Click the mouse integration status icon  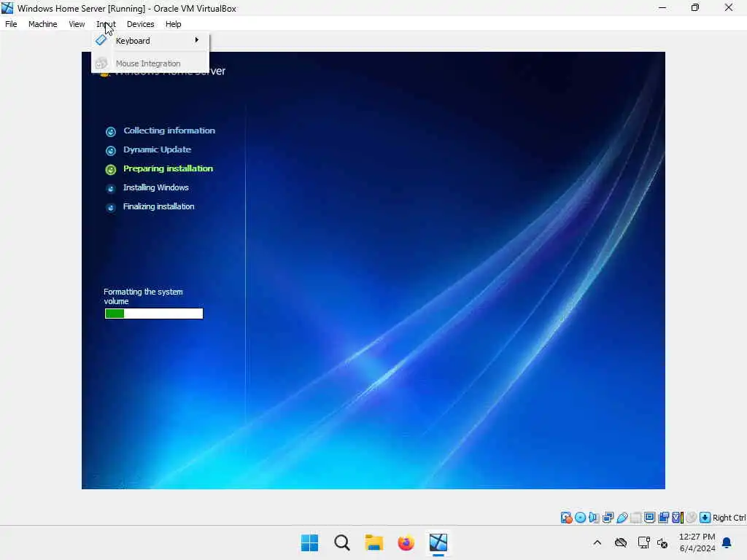[x=692, y=518]
